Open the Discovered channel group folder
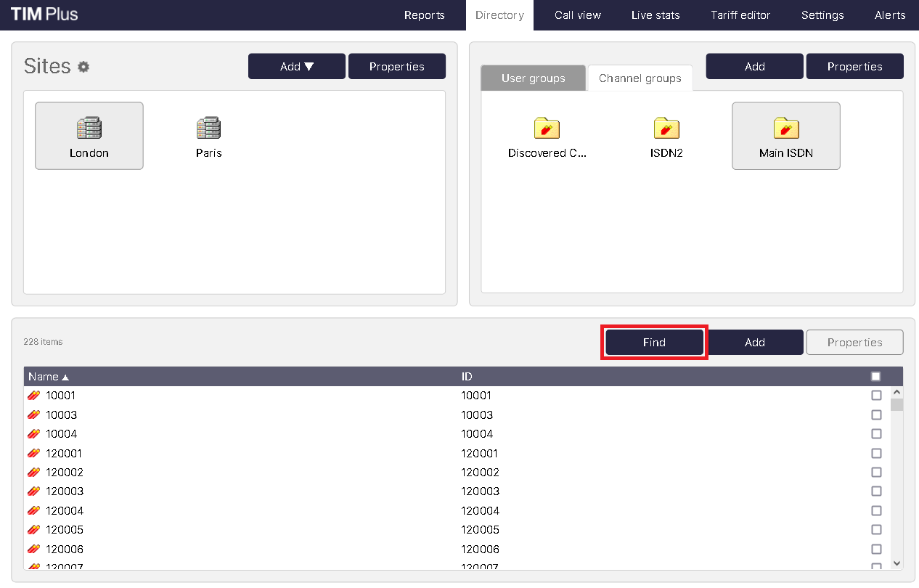 point(547,128)
